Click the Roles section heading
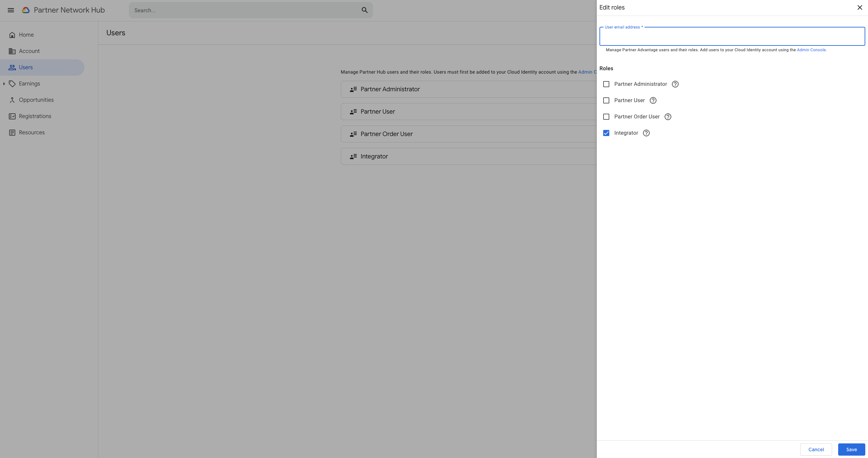This screenshot has height=458, width=868. [x=606, y=69]
